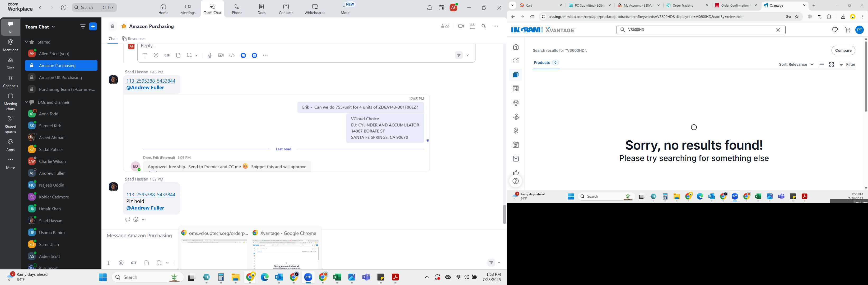The image size is (868, 285).
Task: Open the history clock icon in Zoom
Action: point(63,7)
